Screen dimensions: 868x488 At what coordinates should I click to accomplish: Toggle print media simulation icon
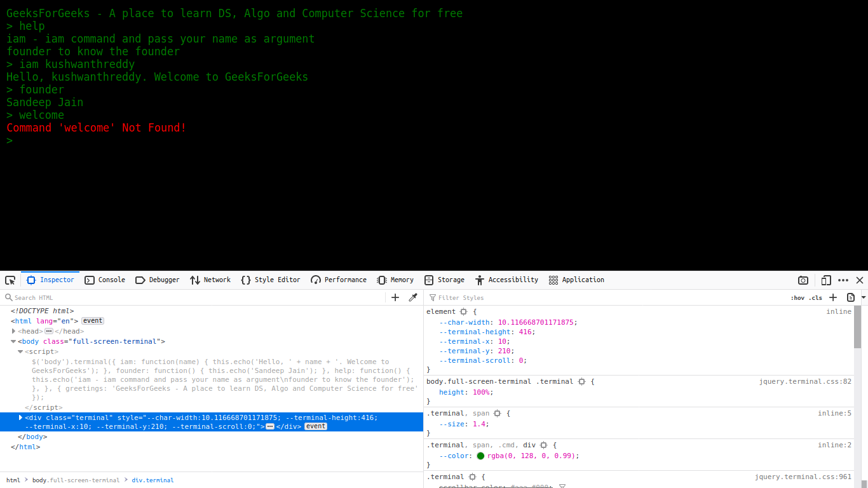click(x=851, y=297)
